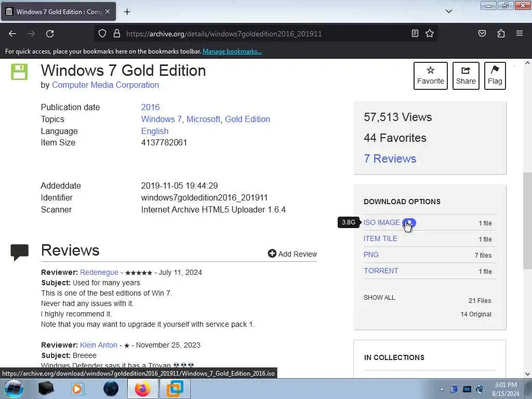Image resolution: width=532 pixels, height=399 pixels.
Task: Open the dark globe taskbar icon
Action: 111,389
